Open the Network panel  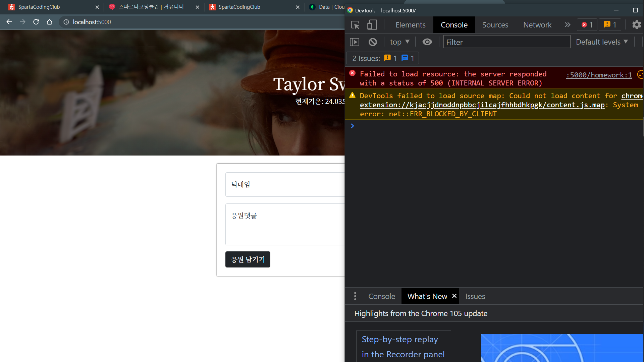pos(537,25)
